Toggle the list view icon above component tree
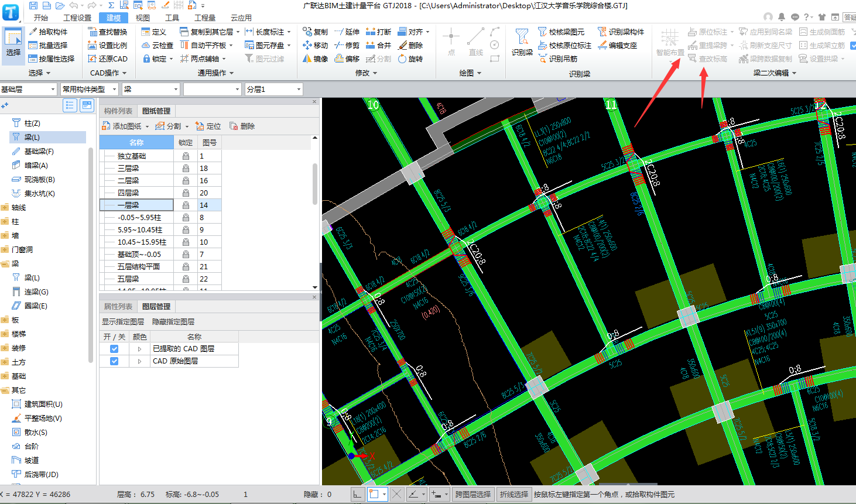 70,105
